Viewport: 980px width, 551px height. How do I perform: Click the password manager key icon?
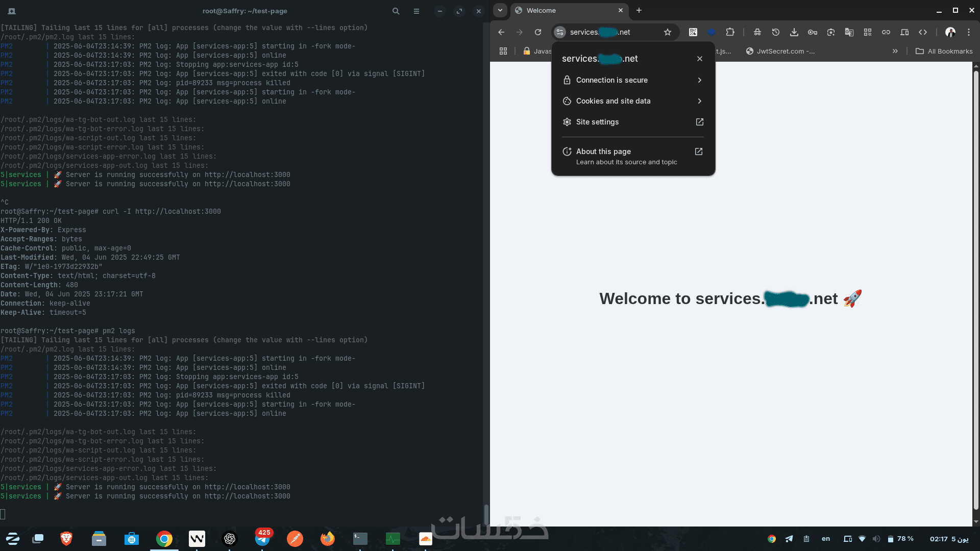coord(813,32)
